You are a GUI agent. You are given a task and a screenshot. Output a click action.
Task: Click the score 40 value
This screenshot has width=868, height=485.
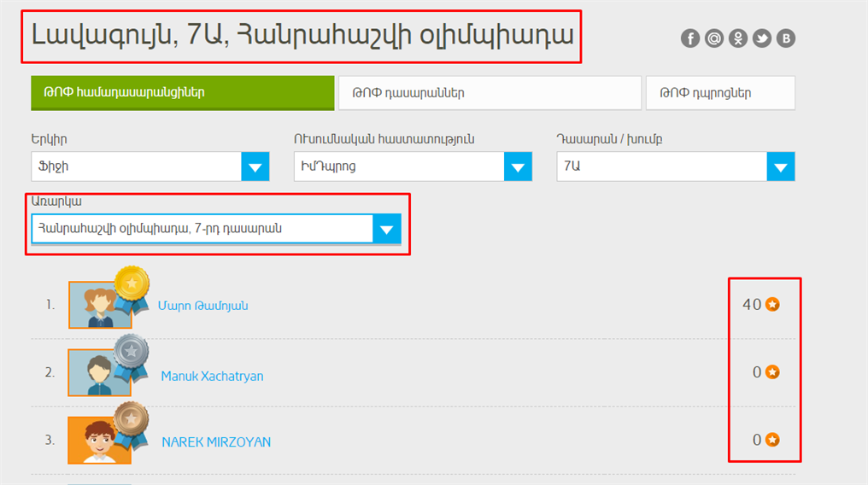[x=752, y=305]
